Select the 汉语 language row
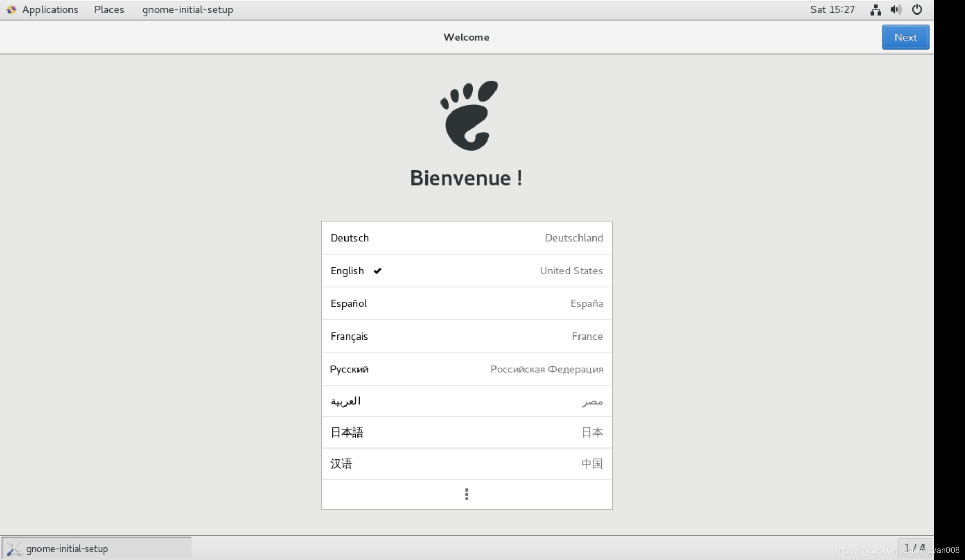This screenshot has width=965, height=560. click(x=466, y=464)
